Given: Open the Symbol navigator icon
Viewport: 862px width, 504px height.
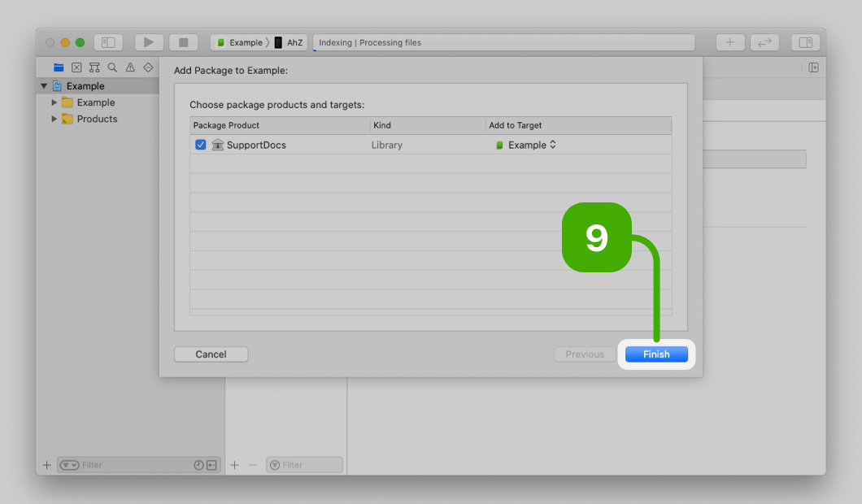Looking at the screenshot, I should [x=94, y=67].
